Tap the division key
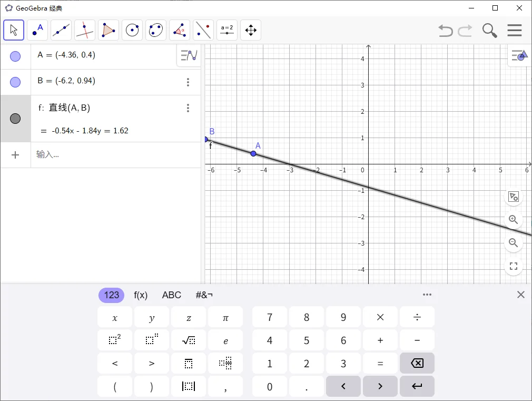 (417, 317)
